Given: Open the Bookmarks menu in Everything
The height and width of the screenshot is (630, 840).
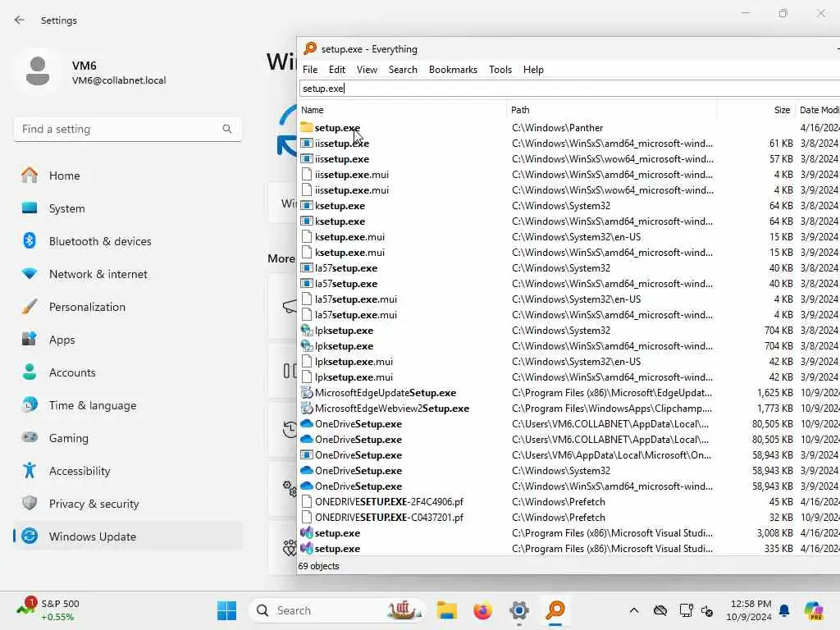Looking at the screenshot, I should click(x=453, y=70).
